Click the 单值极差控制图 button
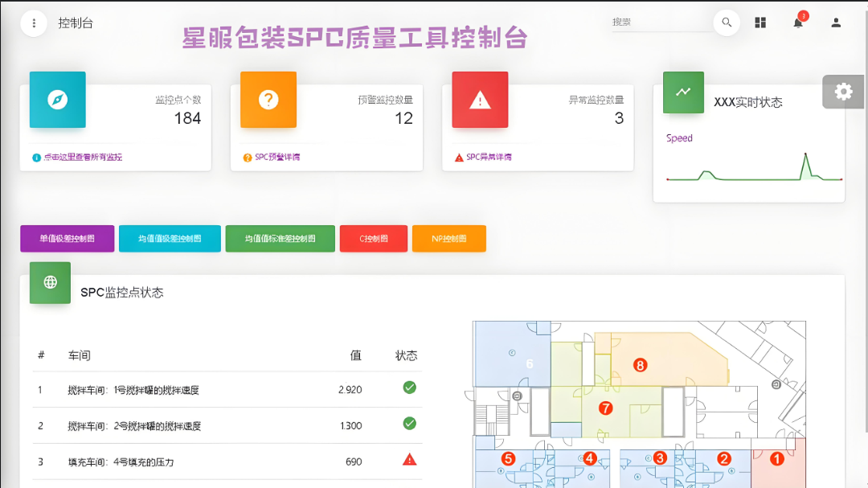Screen dimensions: 868x488 point(67,238)
